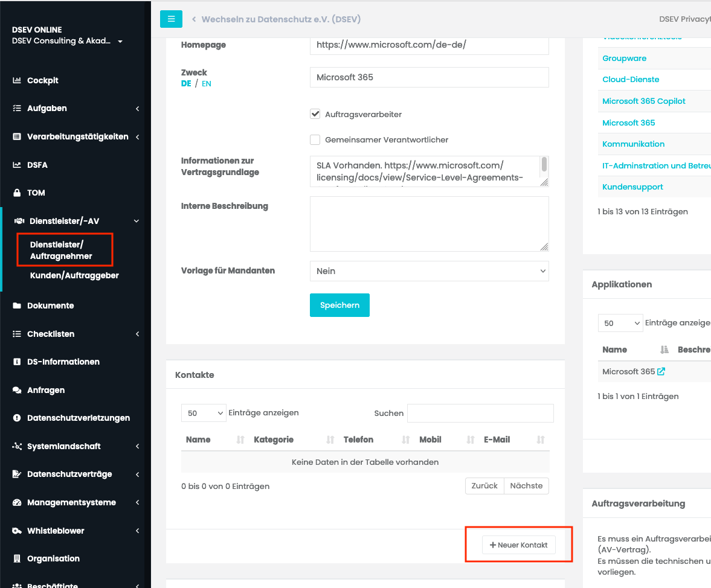
Task: Open Microsoft 365 external link icon
Action: tap(661, 372)
